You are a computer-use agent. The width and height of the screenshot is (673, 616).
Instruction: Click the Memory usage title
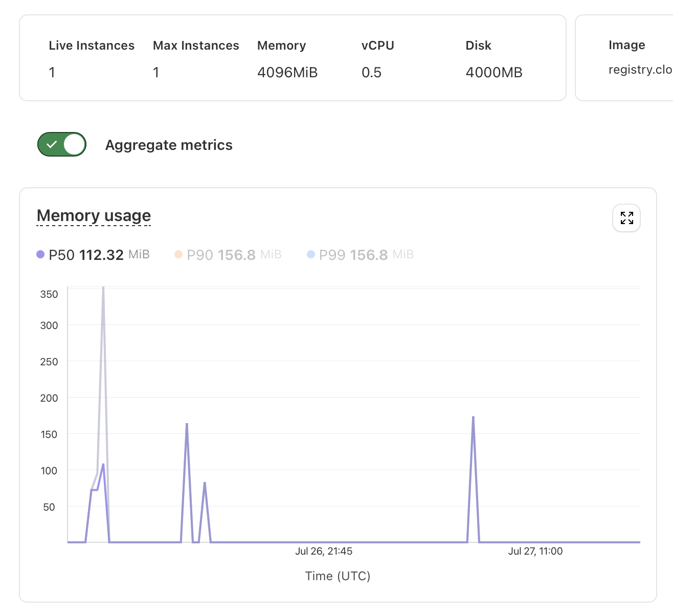94,215
